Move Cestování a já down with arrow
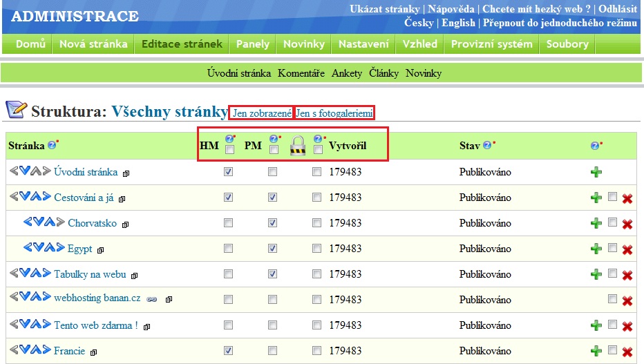 point(25,198)
